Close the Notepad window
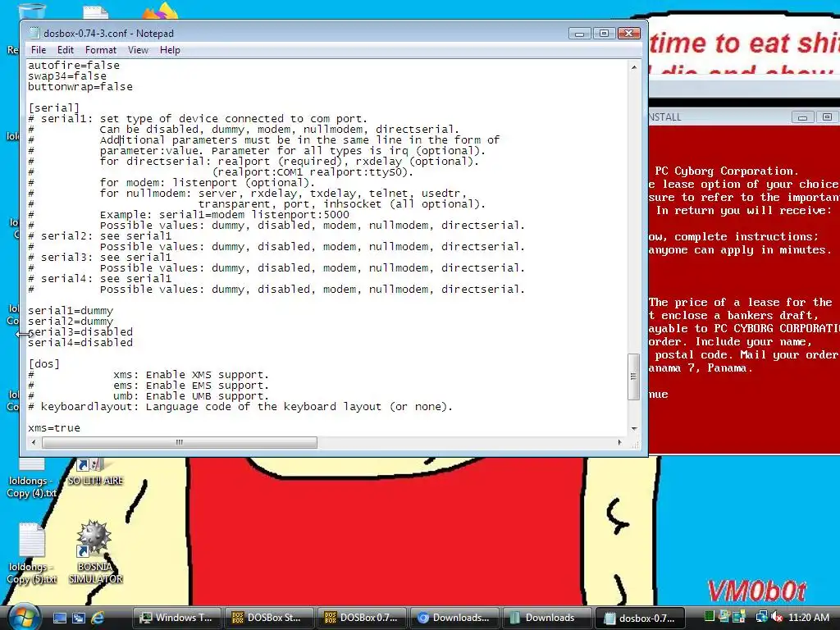 (x=629, y=34)
